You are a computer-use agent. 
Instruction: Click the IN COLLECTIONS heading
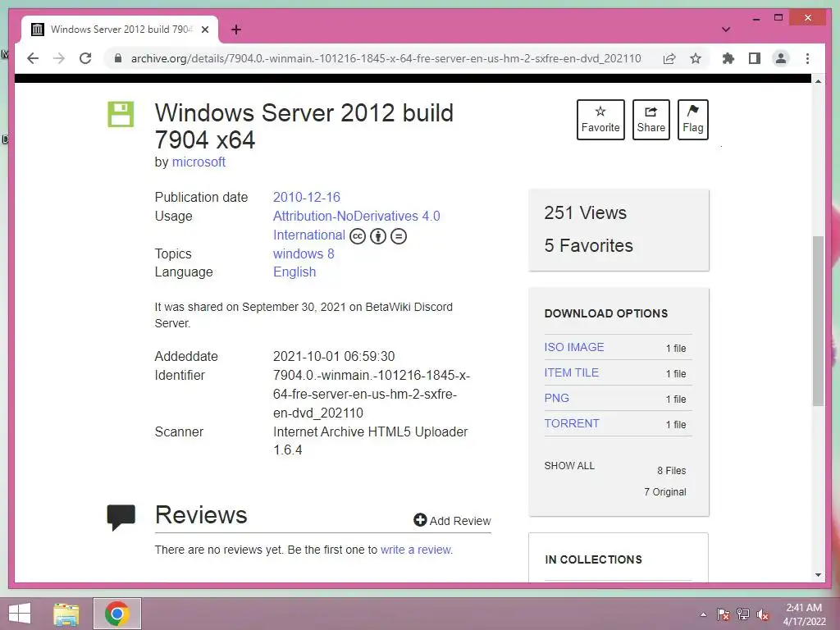(593, 559)
